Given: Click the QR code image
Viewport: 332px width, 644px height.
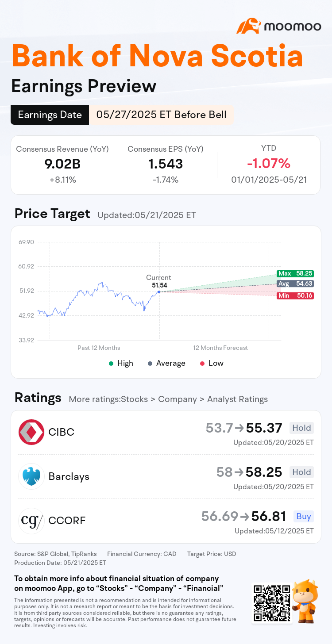Looking at the screenshot, I should coord(272,603).
